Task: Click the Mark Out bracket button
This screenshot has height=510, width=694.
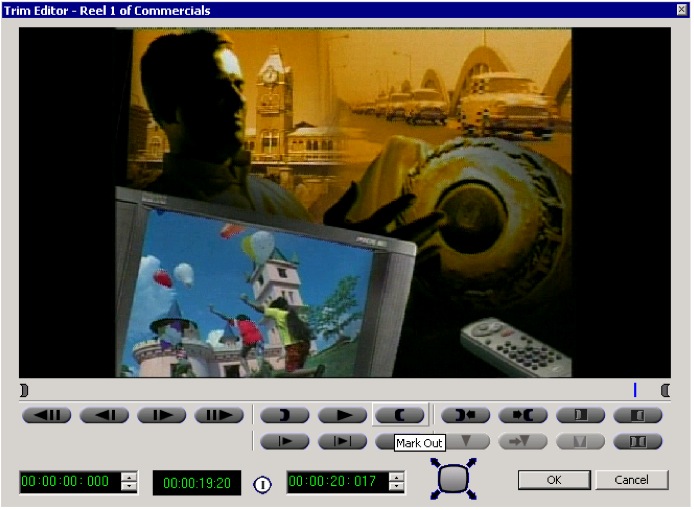Action: (x=400, y=415)
